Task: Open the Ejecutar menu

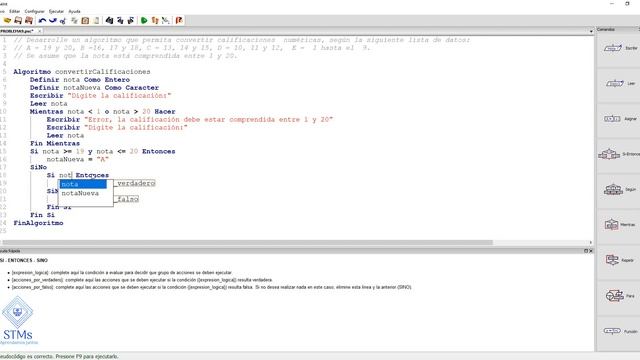Action: [x=56, y=11]
